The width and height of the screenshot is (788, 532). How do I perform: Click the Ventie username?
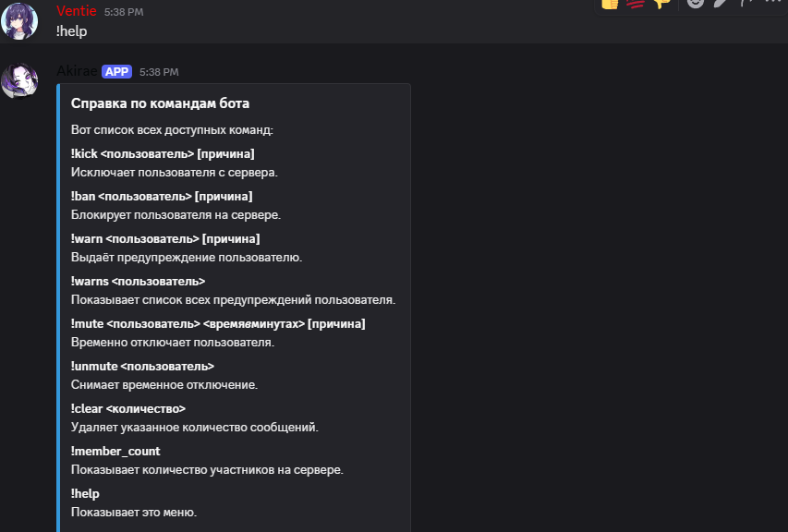pos(74,11)
